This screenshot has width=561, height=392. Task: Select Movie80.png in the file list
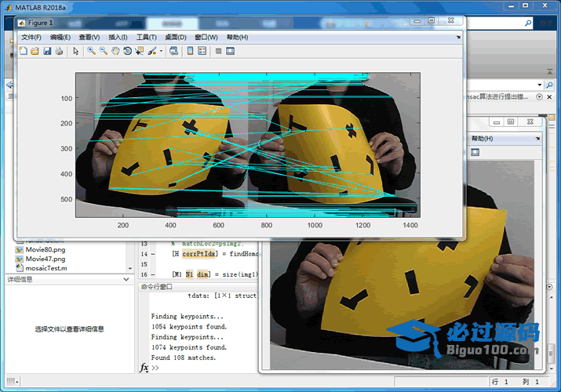pos(44,249)
